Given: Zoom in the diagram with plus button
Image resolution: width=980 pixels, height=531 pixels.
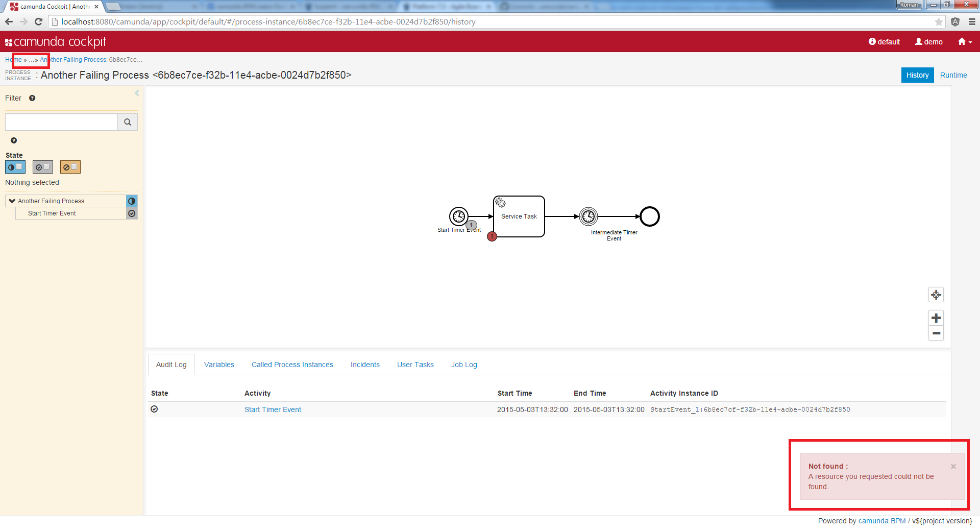Looking at the screenshot, I should click(936, 318).
